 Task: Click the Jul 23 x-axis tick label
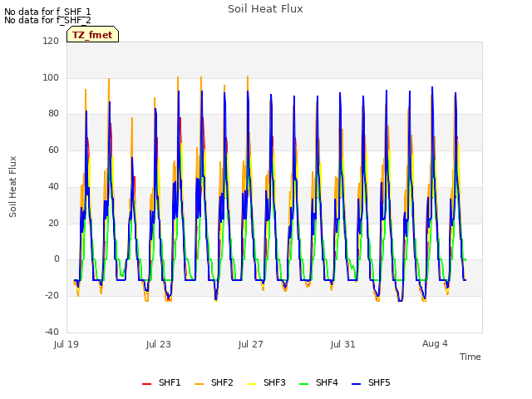[x=159, y=344]
